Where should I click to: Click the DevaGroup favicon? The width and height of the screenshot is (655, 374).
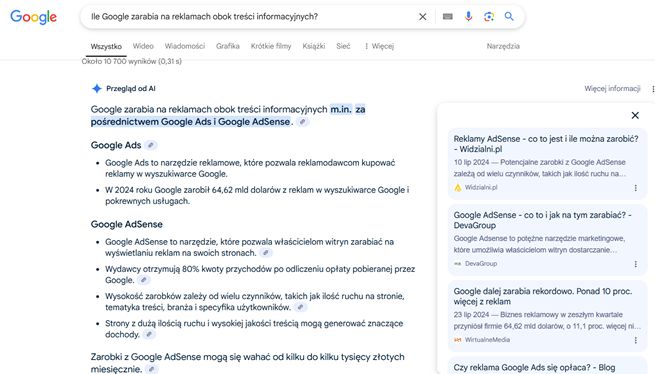click(458, 264)
